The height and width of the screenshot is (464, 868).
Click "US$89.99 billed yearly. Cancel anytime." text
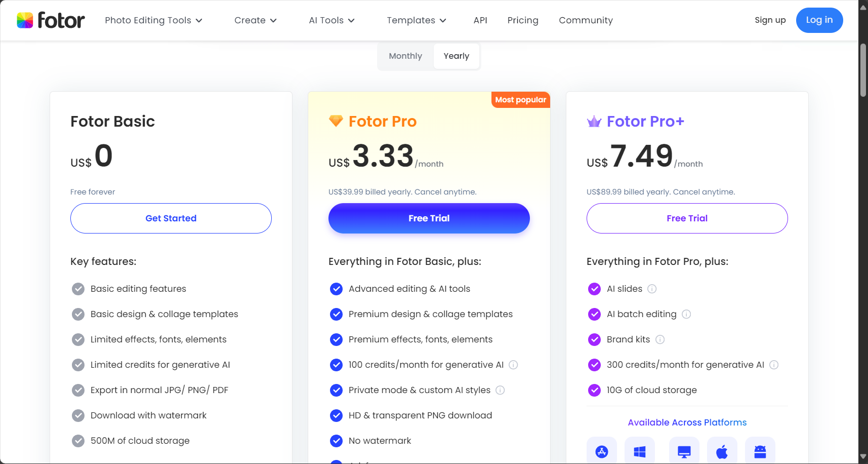point(660,192)
